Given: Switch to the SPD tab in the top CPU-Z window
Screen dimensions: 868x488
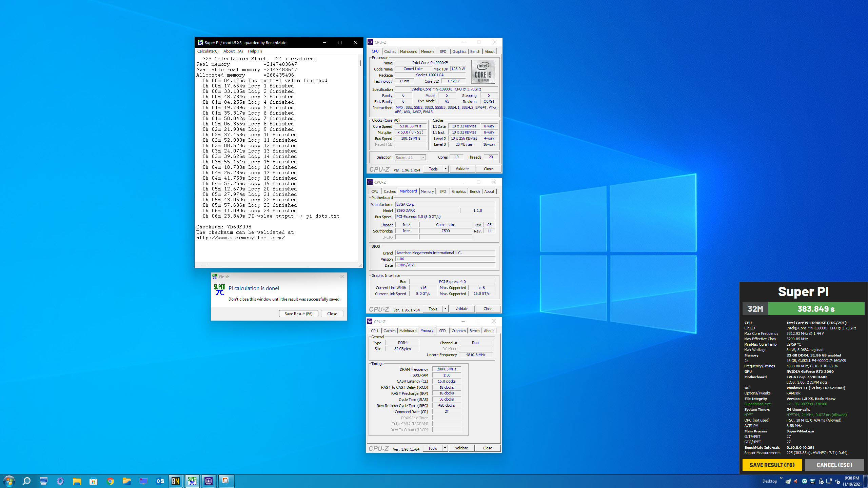Looking at the screenshot, I should click(x=443, y=52).
